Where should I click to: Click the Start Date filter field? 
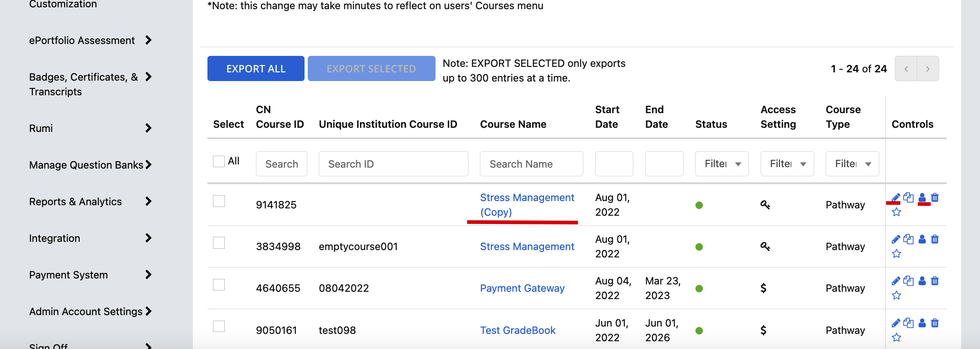point(614,164)
